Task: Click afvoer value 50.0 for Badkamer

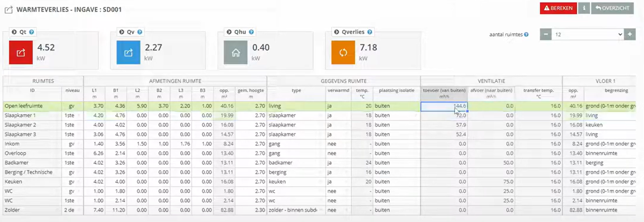Action: coord(491,163)
